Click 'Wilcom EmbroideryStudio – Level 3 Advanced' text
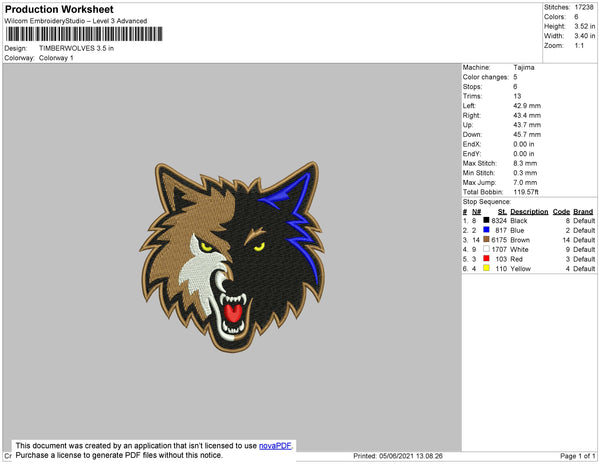The image size is (600, 464). [76, 21]
